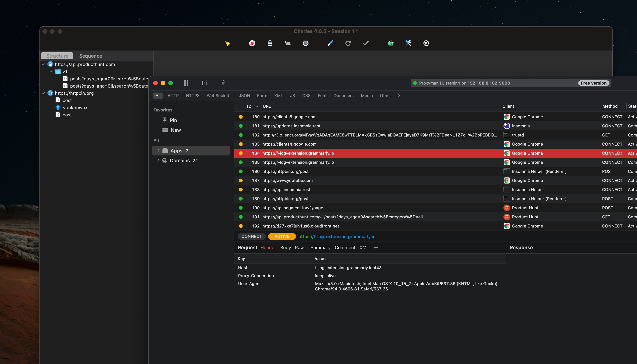Collapse the api.producthunt.com tree node
Viewport: 637px width, 364px height.
pyautogui.click(x=43, y=64)
